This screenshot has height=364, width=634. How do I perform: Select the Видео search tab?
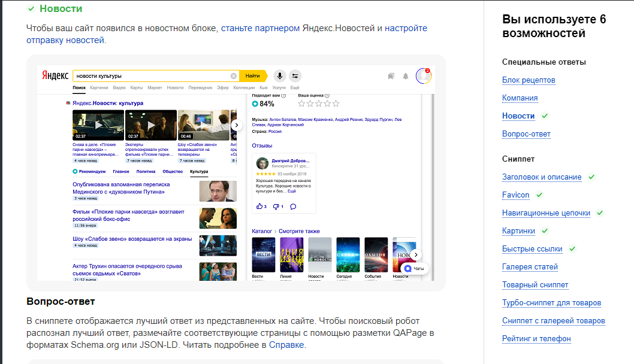coord(119,87)
